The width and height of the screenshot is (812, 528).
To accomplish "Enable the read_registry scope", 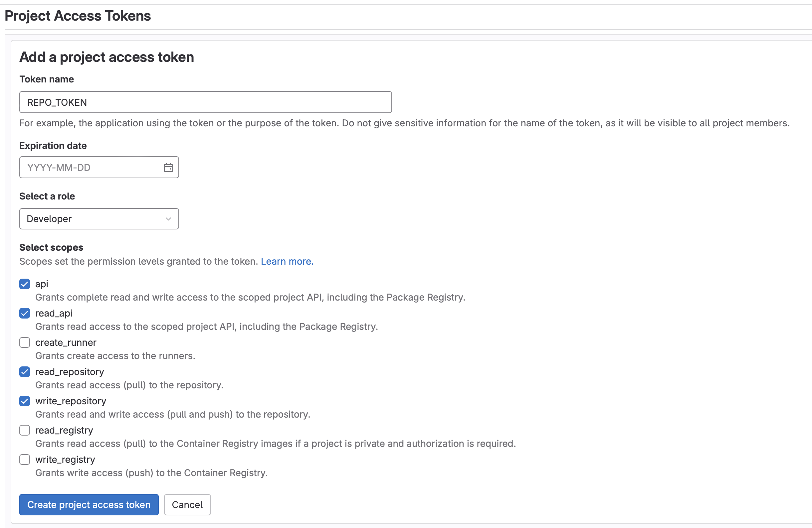I will coord(24,430).
